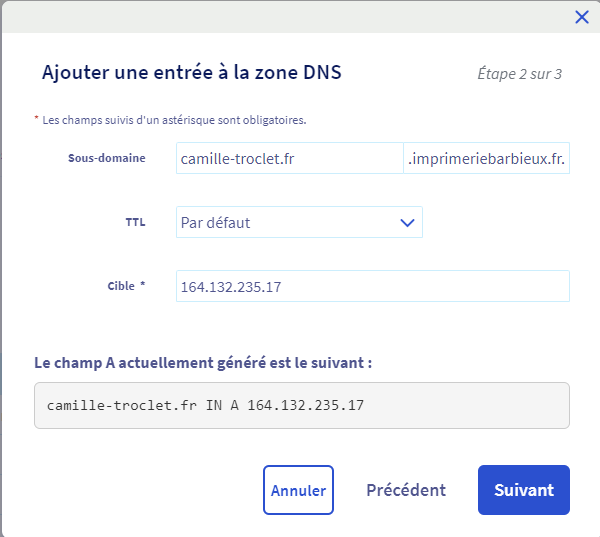The image size is (600, 537).
Task: Click the Sous-domaine field label
Action: (106, 158)
